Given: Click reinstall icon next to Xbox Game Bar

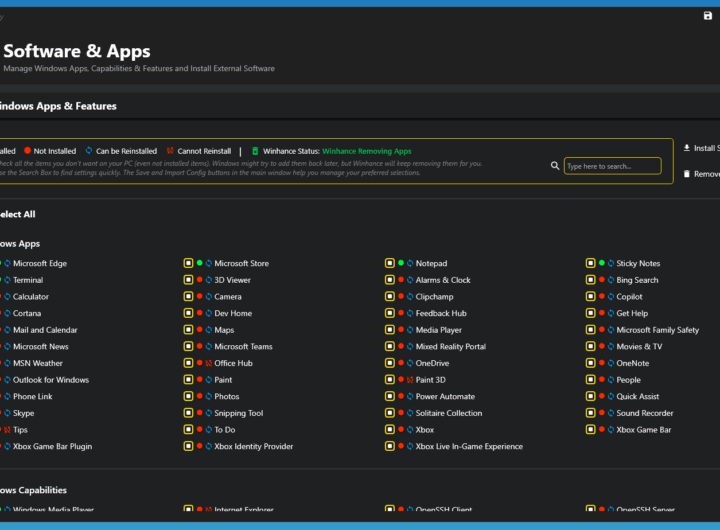Looking at the screenshot, I should tap(611, 430).
